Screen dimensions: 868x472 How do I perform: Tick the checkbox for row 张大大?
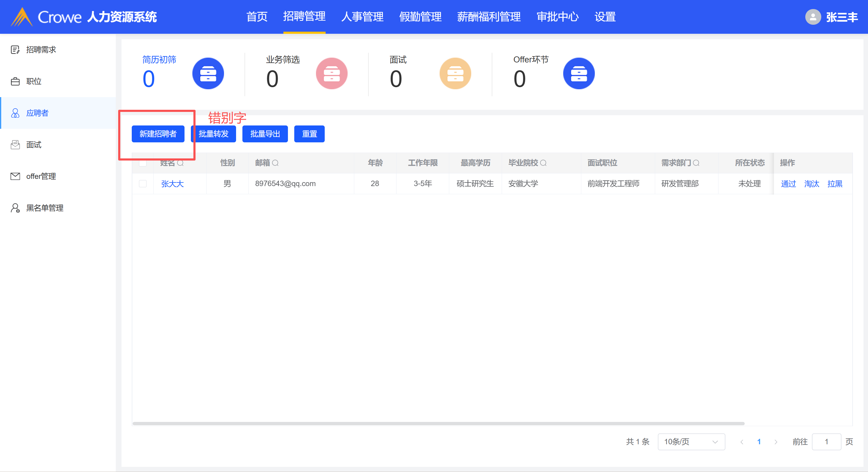(143, 184)
